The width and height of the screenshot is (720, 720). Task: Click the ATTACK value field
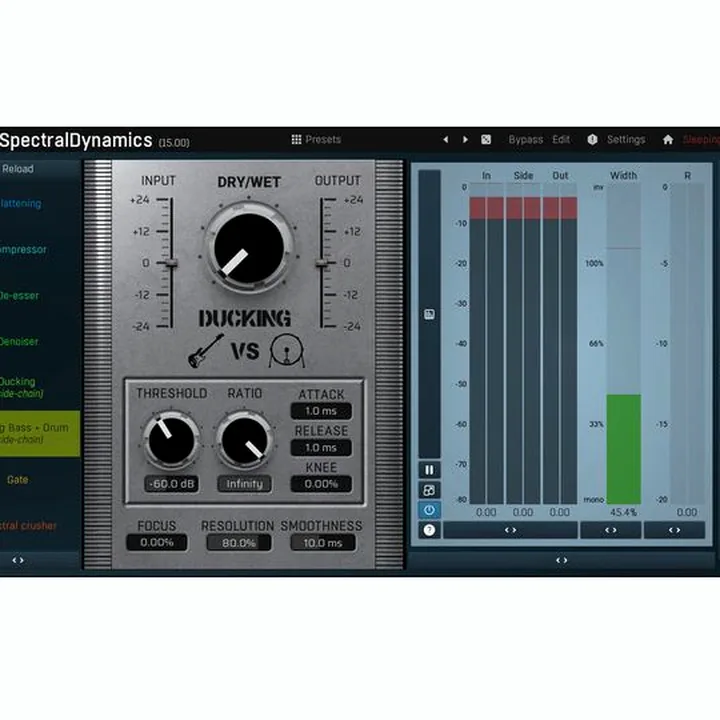pos(321,411)
